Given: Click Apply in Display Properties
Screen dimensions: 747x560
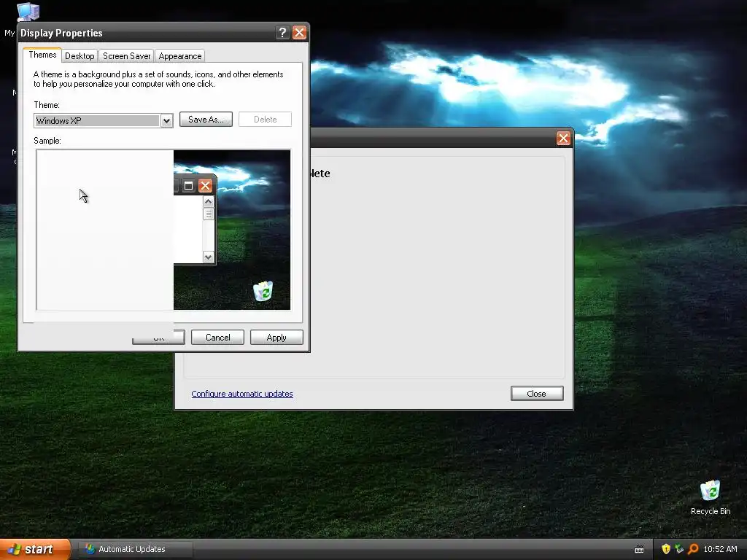Looking at the screenshot, I should (276, 337).
